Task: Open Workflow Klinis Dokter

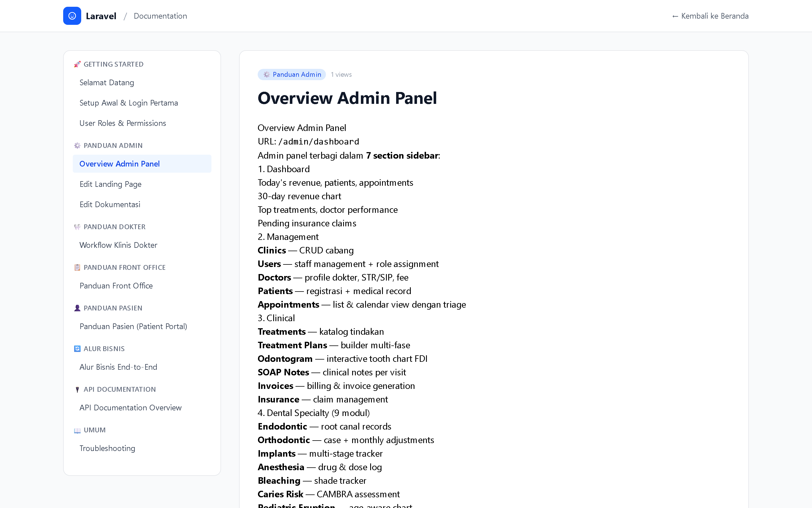Action: tap(142, 245)
